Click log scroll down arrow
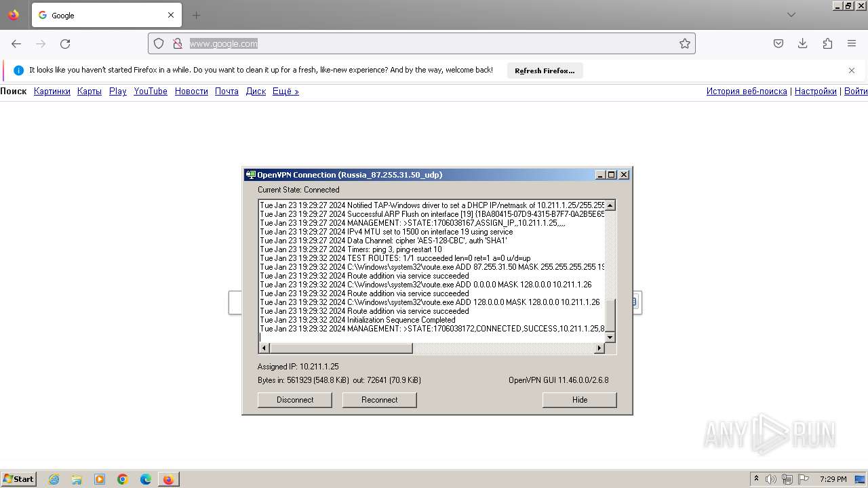 coord(610,338)
